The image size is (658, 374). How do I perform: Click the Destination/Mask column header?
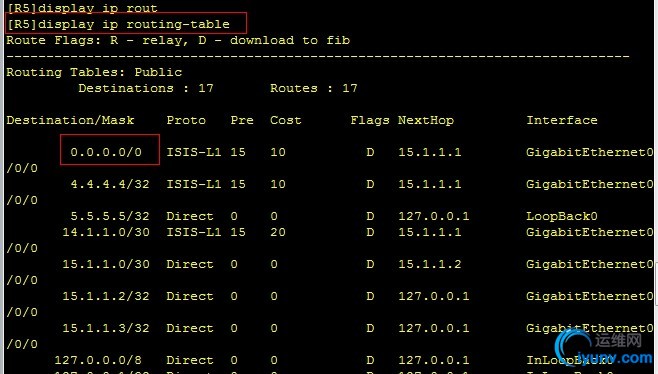click(x=70, y=120)
